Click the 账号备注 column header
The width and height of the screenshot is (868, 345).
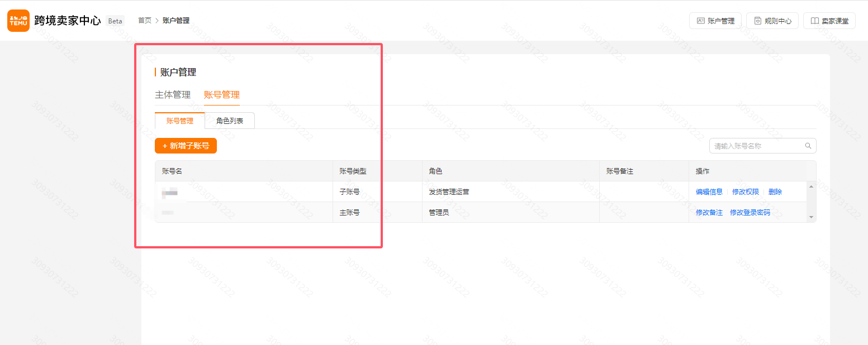(x=644, y=171)
